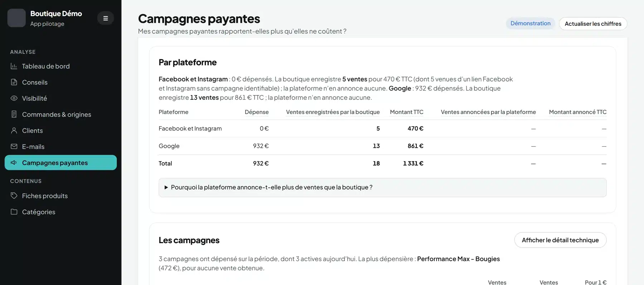Click 'Ventes enregistrées par la boutique' column header
The image size is (644, 285).
333,112
